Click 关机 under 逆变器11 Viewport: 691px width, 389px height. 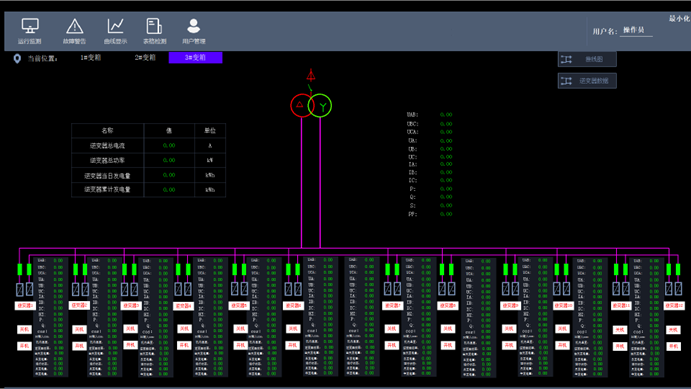tap(620, 330)
